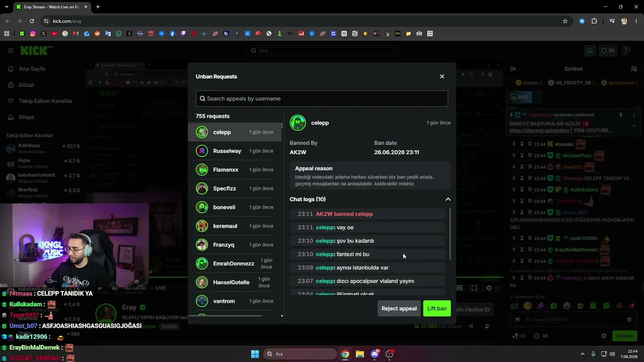
Task: Click the chat logs scrollbar
Action: coord(450,234)
